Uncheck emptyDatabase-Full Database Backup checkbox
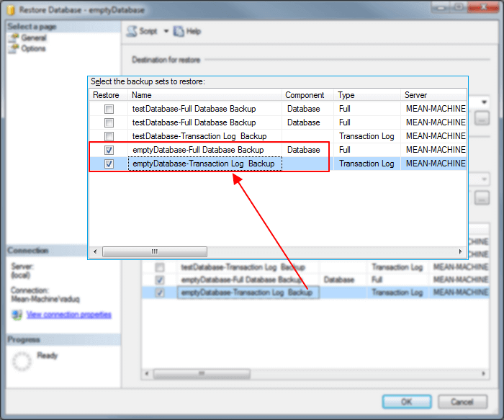 (109, 150)
